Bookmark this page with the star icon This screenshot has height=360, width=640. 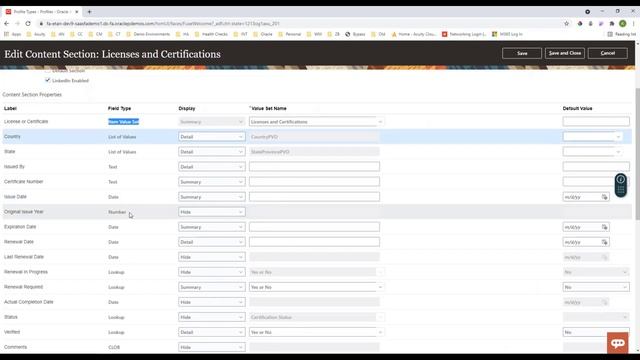tap(567, 24)
